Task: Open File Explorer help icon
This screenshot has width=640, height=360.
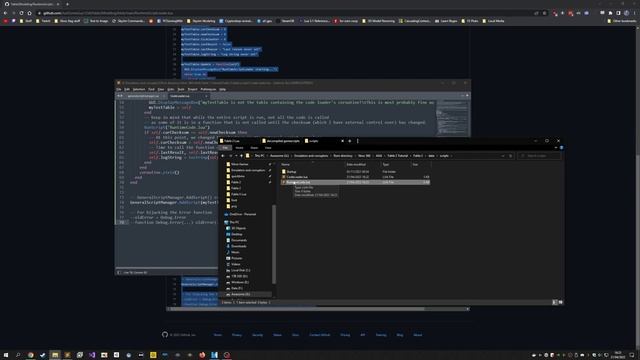Action: pos(561,148)
